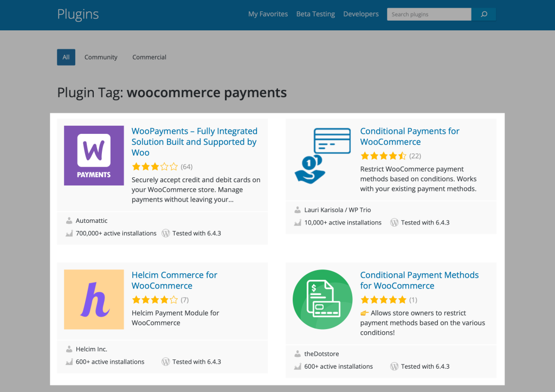Click the Helcim Commerce four-star rating
The width and height of the screenshot is (555, 392).
click(154, 300)
